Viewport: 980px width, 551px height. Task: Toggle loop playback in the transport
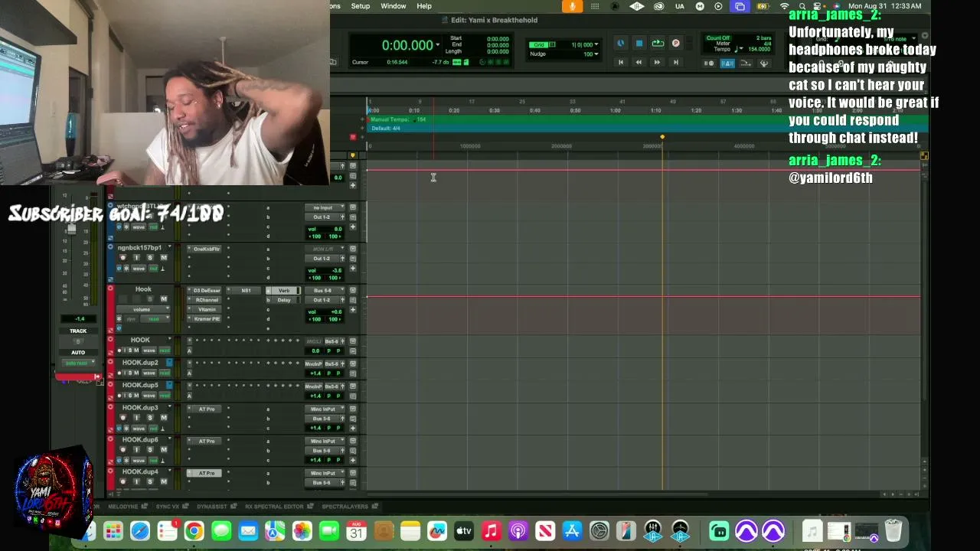click(x=658, y=44)
